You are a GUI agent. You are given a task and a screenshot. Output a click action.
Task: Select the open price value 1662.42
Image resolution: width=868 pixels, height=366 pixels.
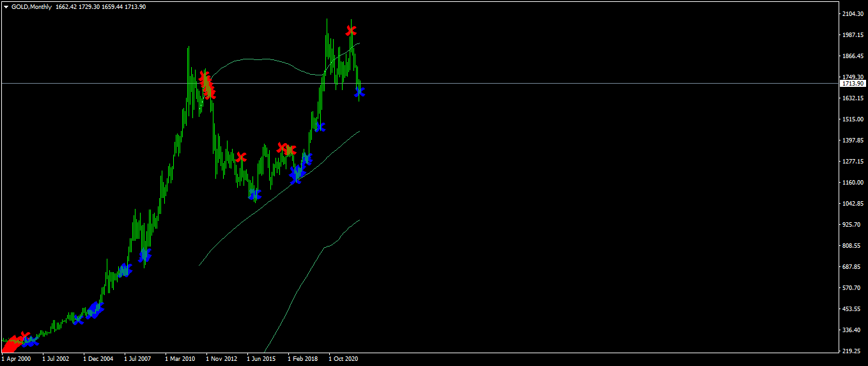[x=68, y=6]
